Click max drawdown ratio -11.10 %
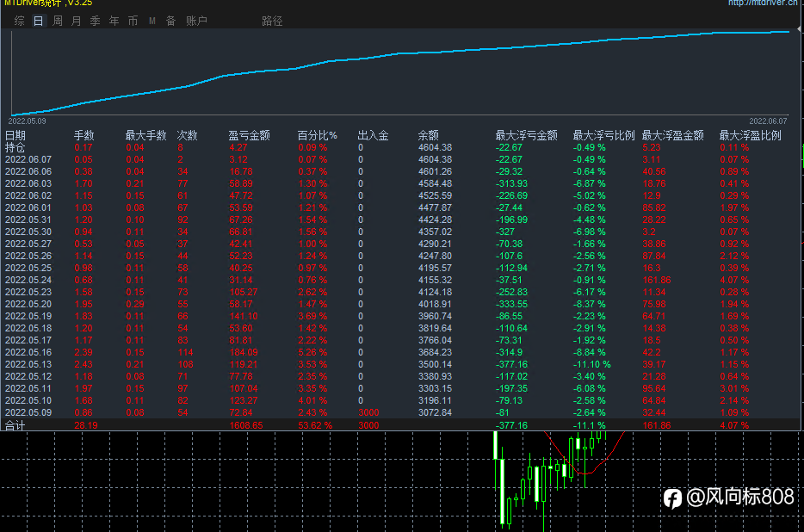Image resolution: width=804 pixels, height=532 pixels. [x=591, y=364]
